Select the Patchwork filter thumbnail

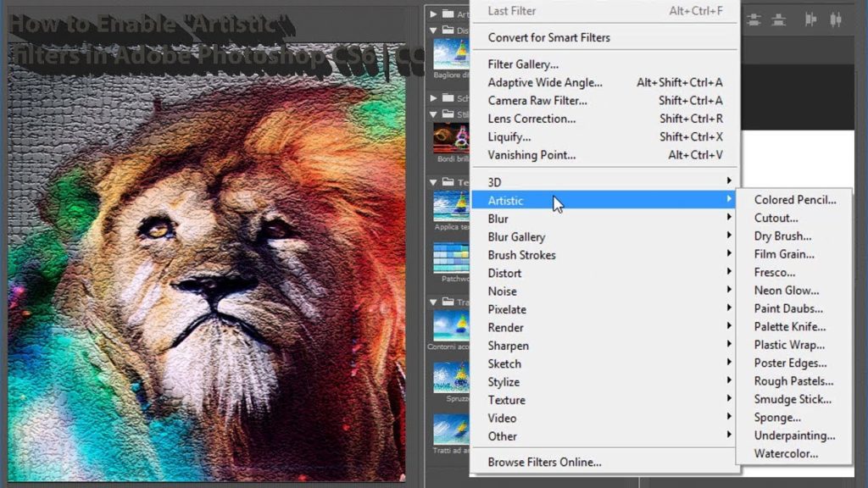click(x=451, y=258)
